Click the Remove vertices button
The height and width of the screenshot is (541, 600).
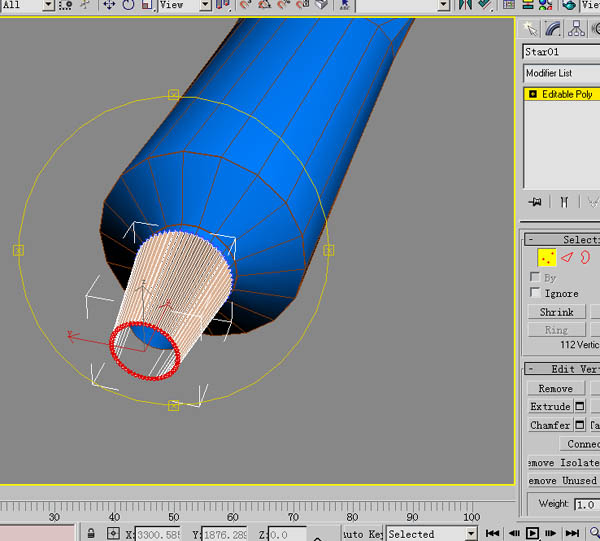coord(555,388)
